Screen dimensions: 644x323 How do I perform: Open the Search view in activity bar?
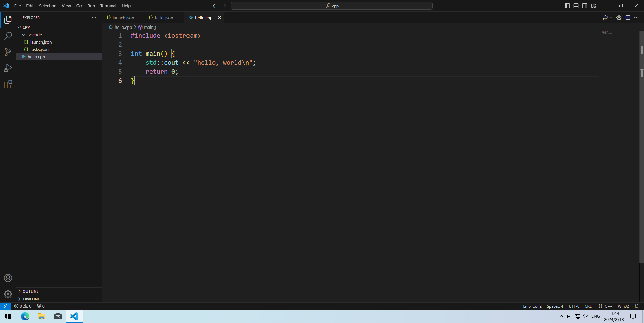pos(8,36)
